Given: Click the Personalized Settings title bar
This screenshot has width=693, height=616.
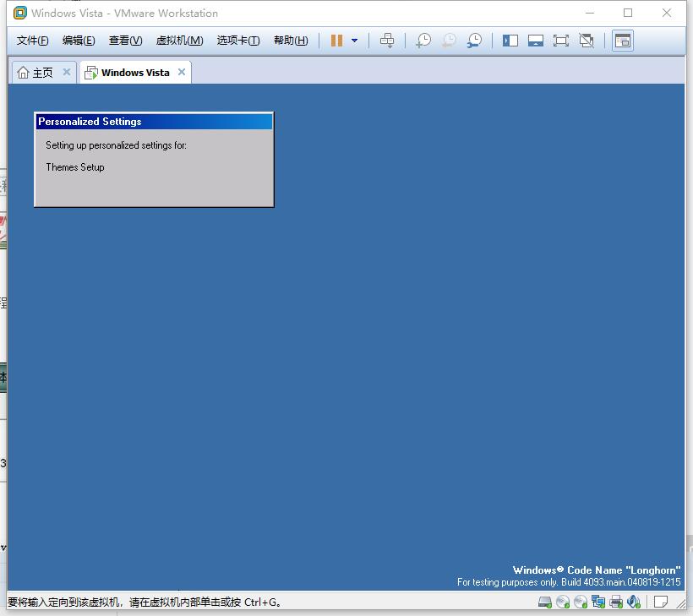Looking at the screenshot, I should click(x=154, y=122).
